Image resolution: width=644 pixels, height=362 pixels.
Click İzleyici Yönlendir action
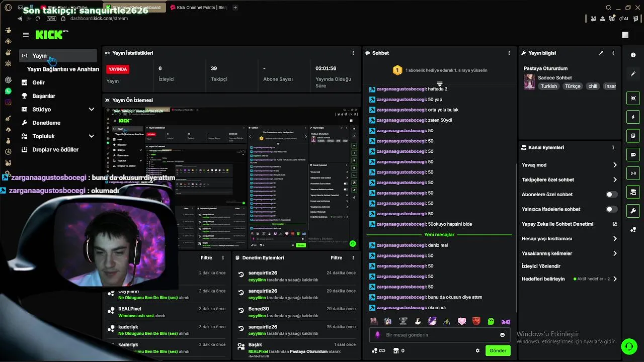(x=541, y=266)
